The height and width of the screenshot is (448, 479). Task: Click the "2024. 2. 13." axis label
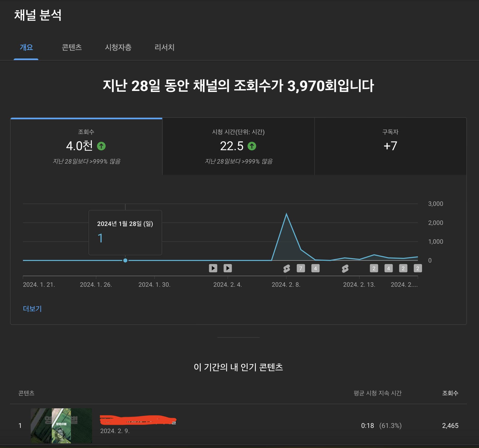tap(359, 285)
